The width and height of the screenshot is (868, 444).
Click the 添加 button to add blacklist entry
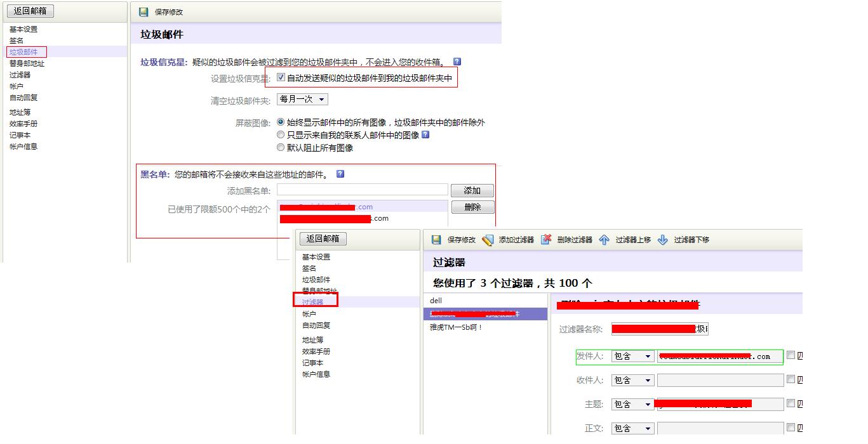pyautogui.click(x=472, y=190)
